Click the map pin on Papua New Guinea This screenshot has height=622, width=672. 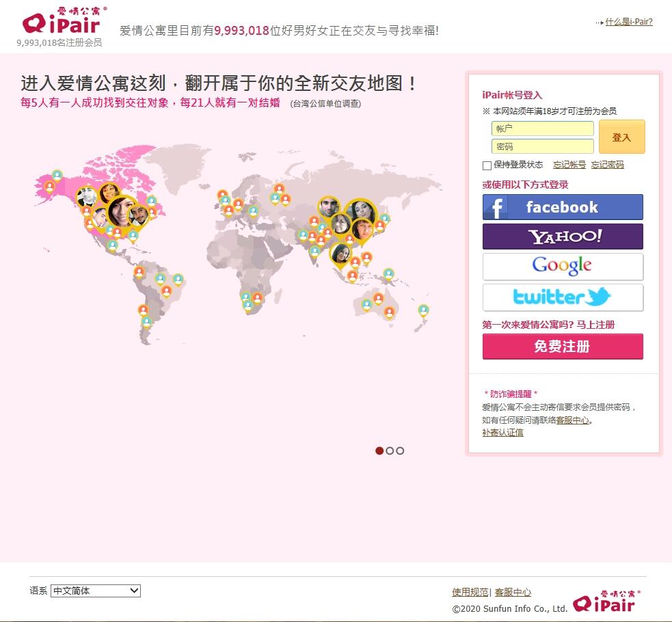tap(389, 273)
